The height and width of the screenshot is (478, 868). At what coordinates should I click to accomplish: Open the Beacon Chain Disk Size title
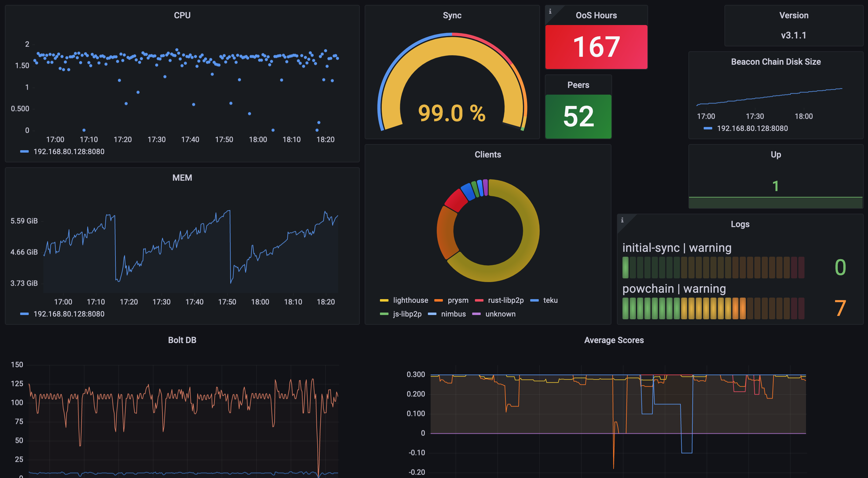[x=776, y=62]
